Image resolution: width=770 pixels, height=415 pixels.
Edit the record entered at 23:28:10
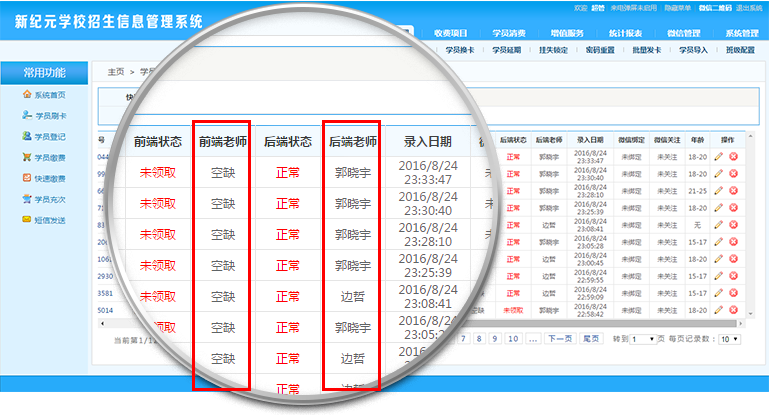tap(718, 191)
